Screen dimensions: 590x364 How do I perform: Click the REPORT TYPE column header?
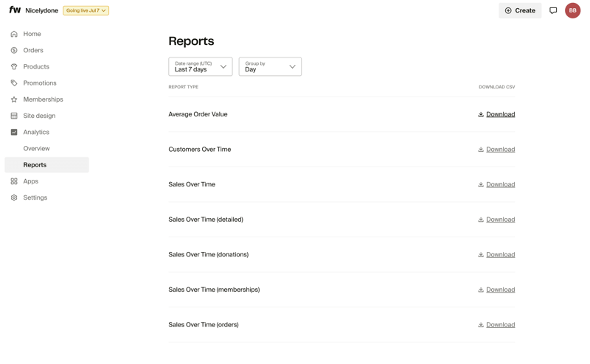tap(183, 87)
